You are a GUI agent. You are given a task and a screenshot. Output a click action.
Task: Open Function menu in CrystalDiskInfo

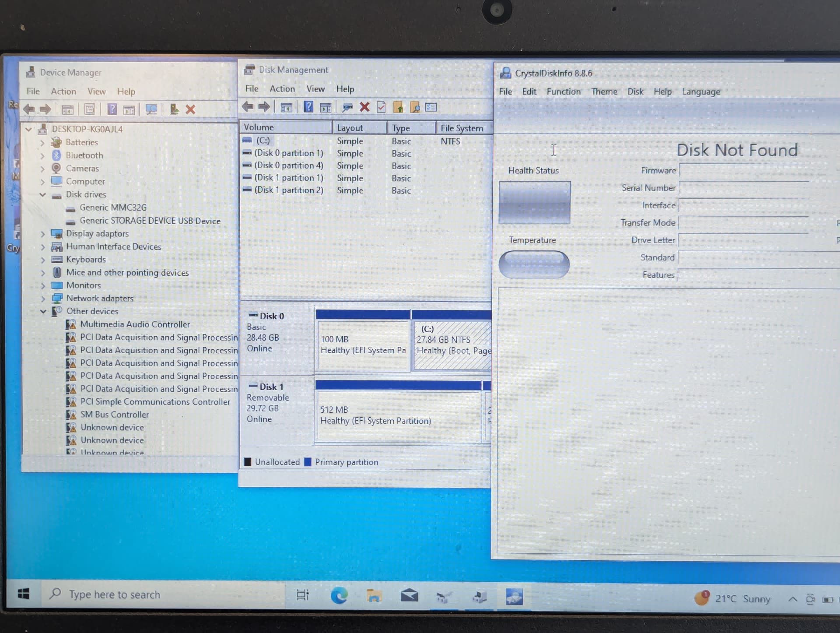(563, 91)
